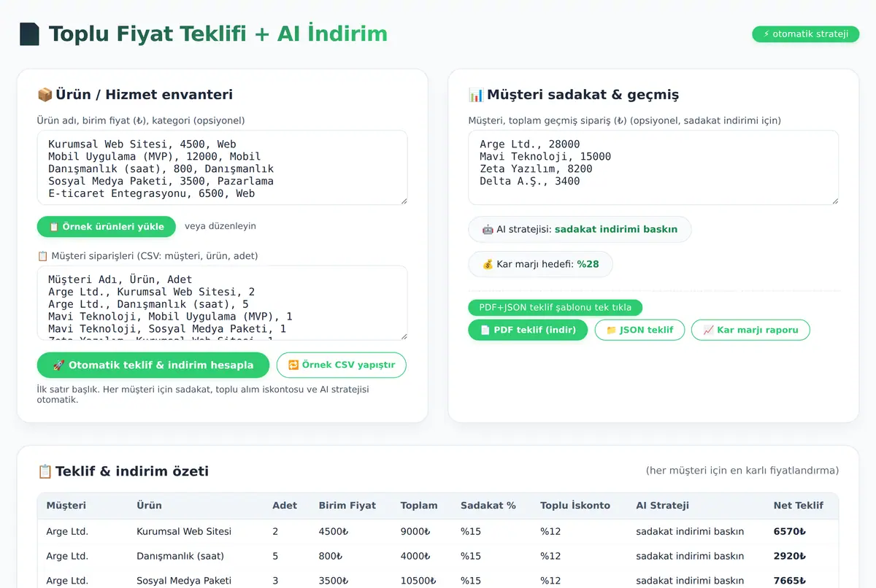Image resolution: width=876 pixels, height=588 pixels.
Task: Run Otomatik teklif & indirim hesapla
Action: (153, 365)
